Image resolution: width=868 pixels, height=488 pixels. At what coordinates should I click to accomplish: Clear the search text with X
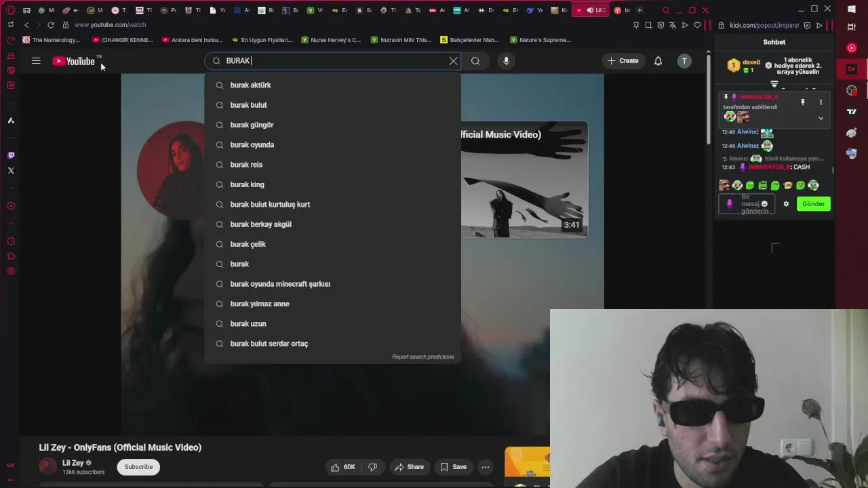(x=453, y=61)
